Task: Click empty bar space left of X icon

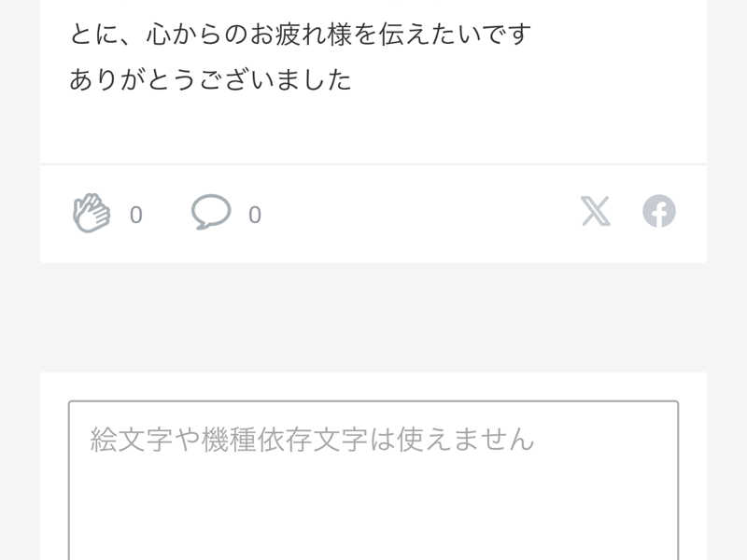Action: click(419, 213)
